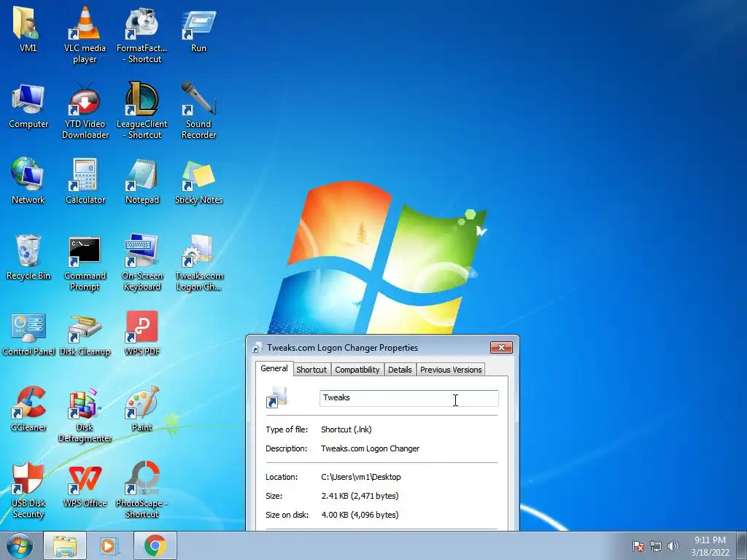Switch to the General tab
Viewport: 747px width, 560px height.
pos(274,368)
